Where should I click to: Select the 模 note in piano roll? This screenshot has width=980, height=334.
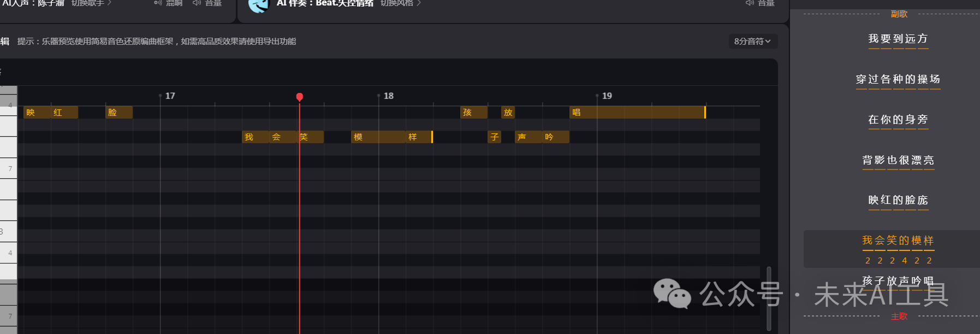tap(378, 137)
